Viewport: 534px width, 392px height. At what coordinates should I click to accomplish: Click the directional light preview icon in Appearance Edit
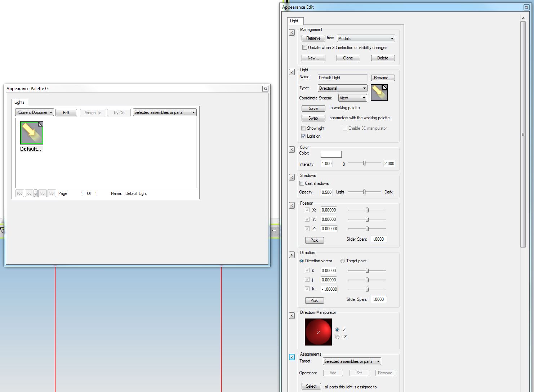[379, 93]
